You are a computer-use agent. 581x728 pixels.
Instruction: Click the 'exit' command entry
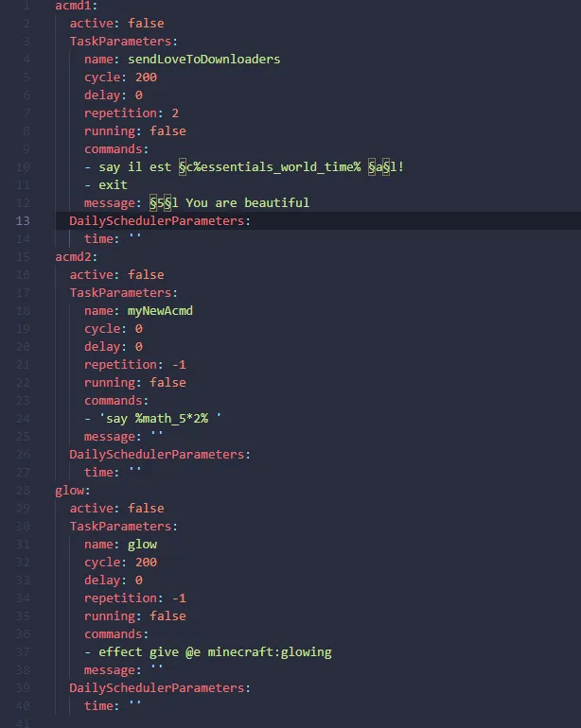pyautogui.click(x=113, y=184)
